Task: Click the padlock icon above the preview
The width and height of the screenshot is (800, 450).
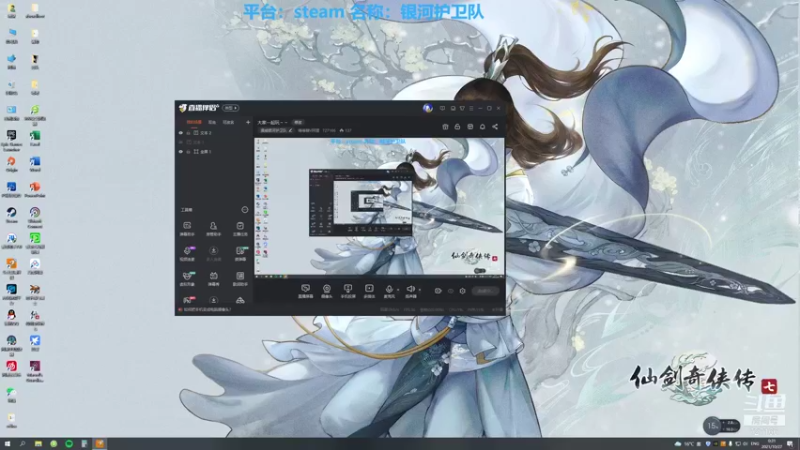Action: [457, 127]
